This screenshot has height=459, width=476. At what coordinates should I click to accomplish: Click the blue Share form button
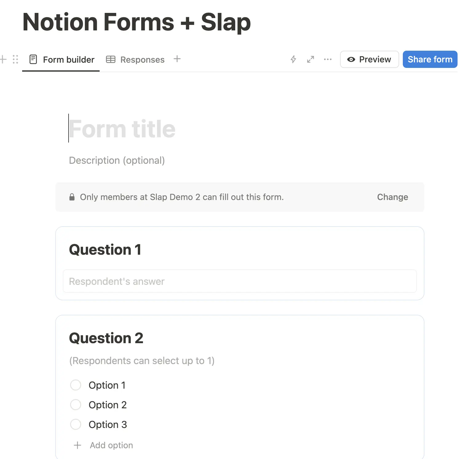(x=430, y=59)
